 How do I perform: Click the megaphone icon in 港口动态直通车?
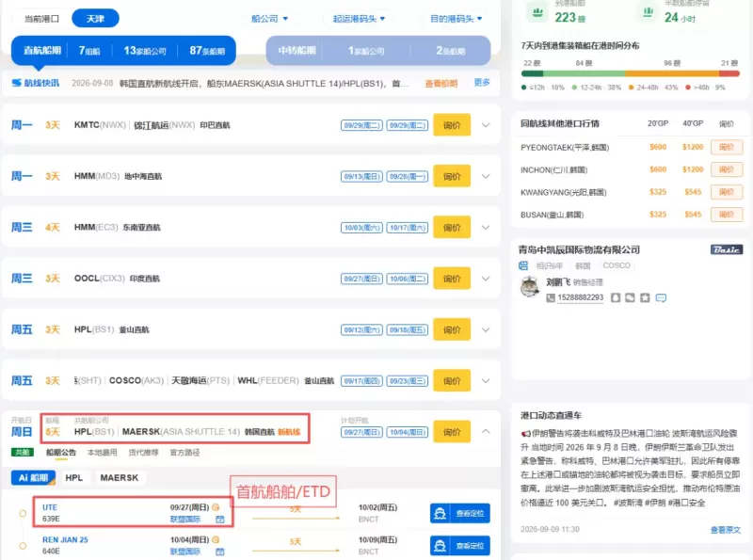pyautogui.click(x=525, y=433)
